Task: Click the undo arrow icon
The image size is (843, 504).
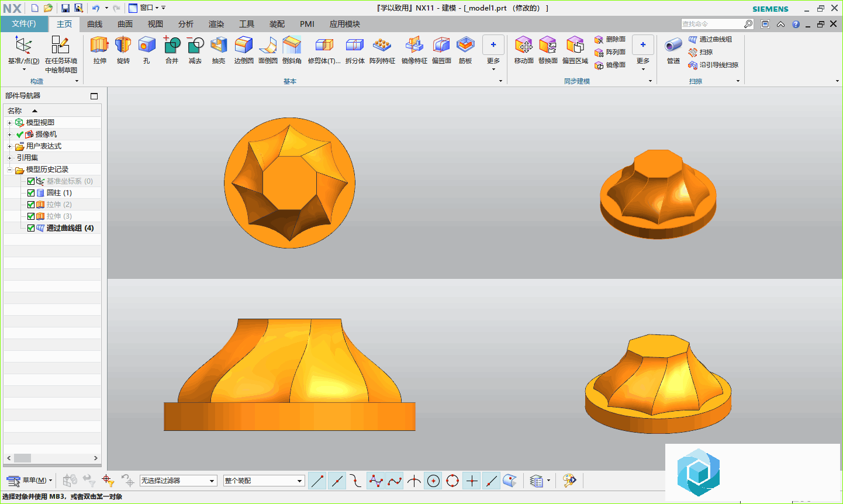Action: click(96, 8)
